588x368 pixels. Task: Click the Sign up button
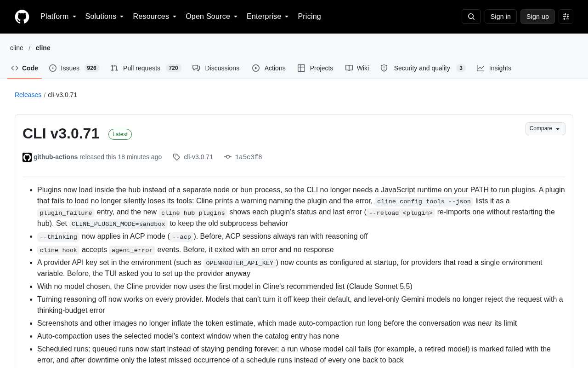(x=537, y=17)
